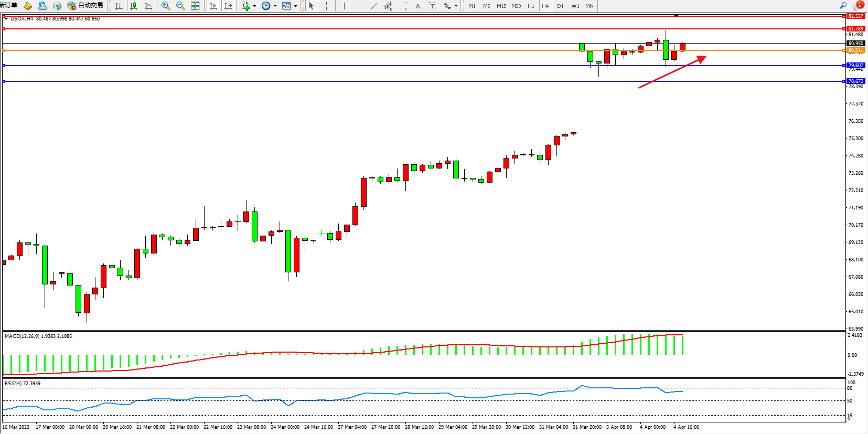Switch chart to bar chart display
This screenshot has height=434, width=868.
coord(119,6)
